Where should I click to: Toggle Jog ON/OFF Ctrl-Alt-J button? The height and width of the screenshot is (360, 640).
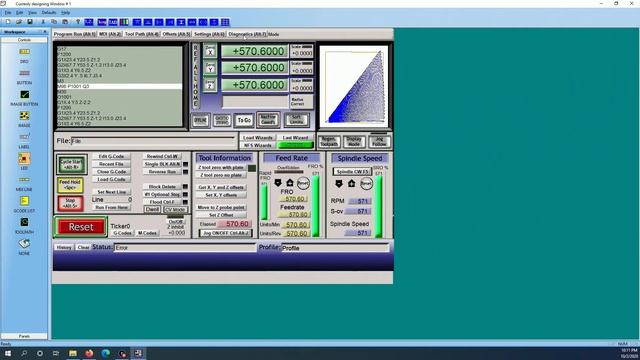point(226,233)
